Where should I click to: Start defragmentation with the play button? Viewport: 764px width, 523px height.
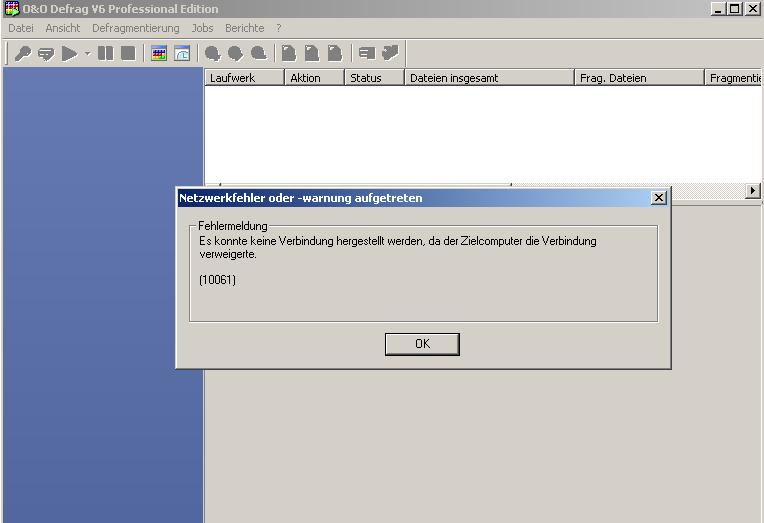tap(69, 53)
